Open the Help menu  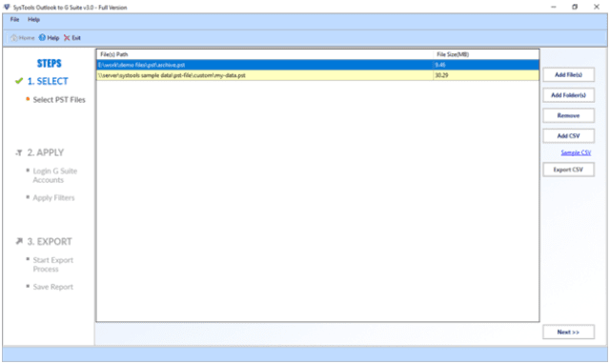tap(33, 19)
